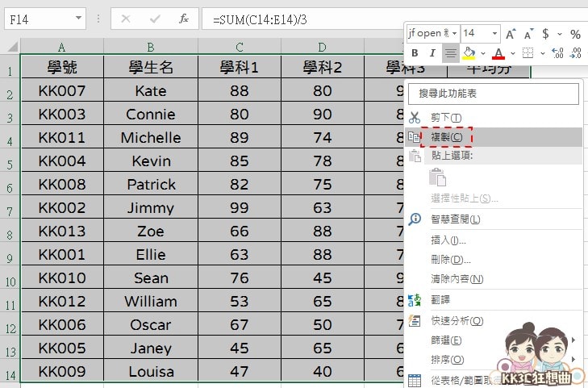Choose 複製(C) from the context menu
Viewport: 588px width, 388px height.
point(446,137)
